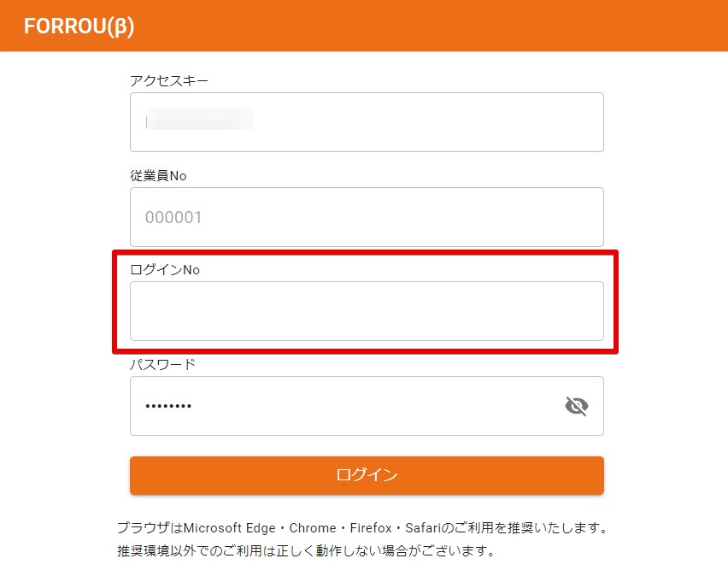Click the Safari mention in footer note

(422, 528)
